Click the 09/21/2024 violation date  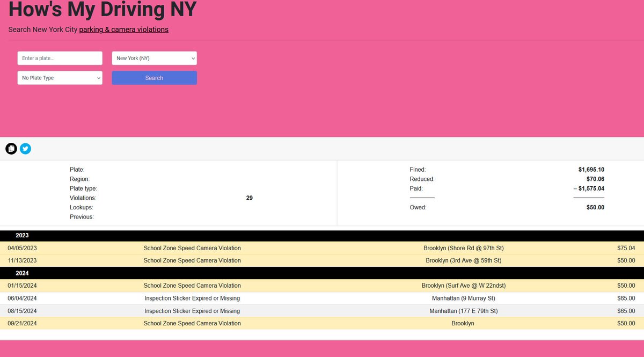click(x=22, y=323)
